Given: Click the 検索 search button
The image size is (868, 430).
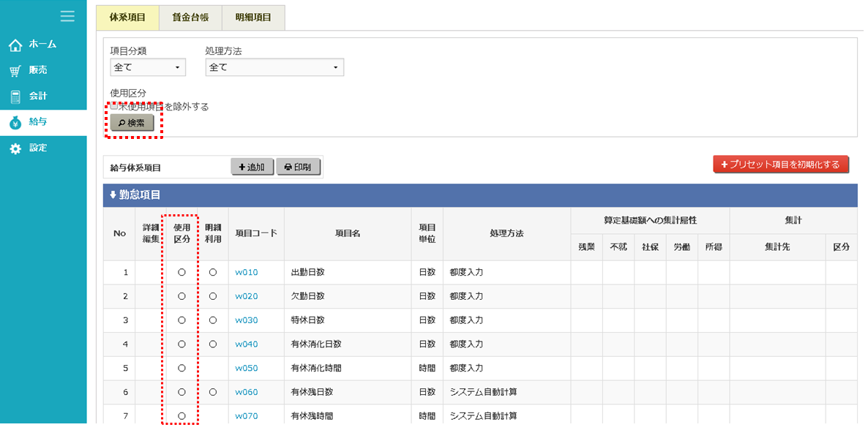Looking at the screenshot, I should coord(132,123).
